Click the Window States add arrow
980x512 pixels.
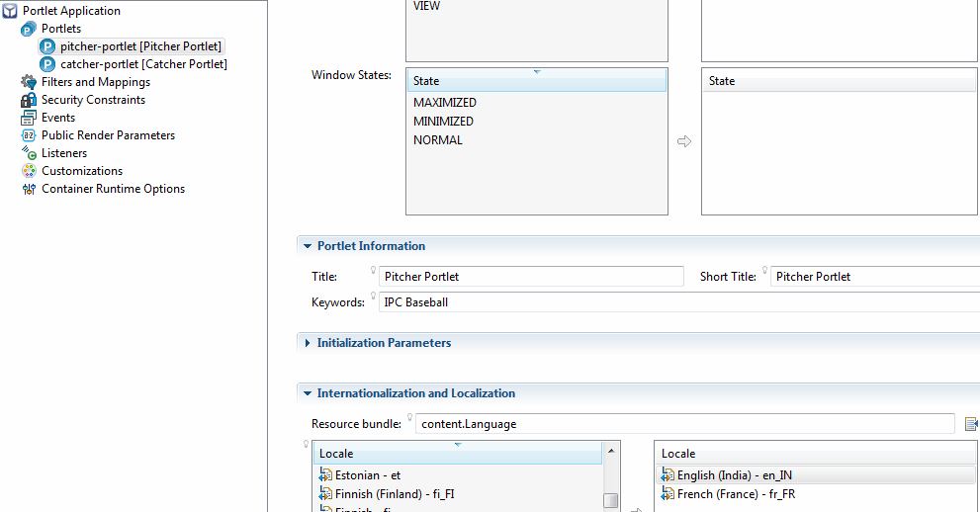click(x=683, y=141)
